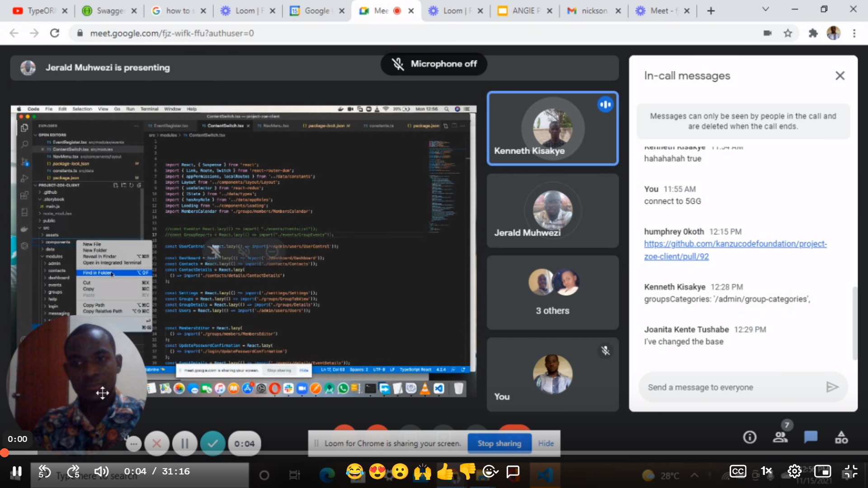Rewind the video five seconds
Viewport: 868px width, 488px height.
(x=44, y=472)
